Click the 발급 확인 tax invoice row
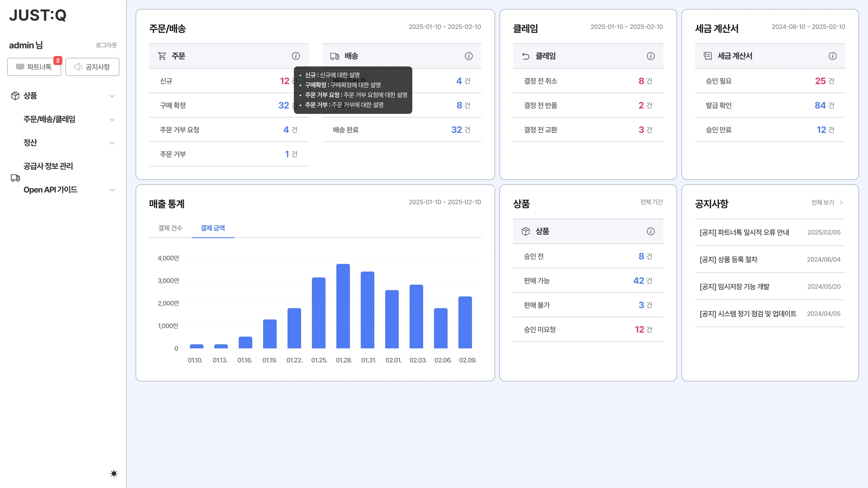The image size is (868, 488). (x=770, y=105)
